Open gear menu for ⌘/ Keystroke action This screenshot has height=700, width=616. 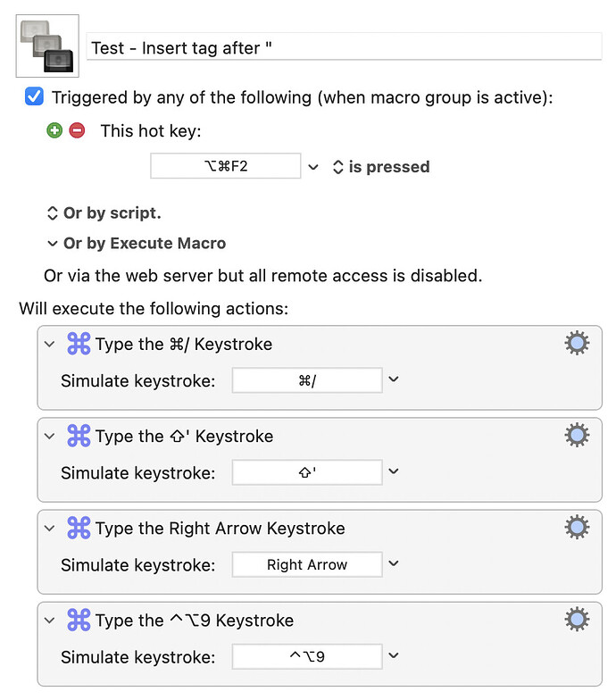577,343
